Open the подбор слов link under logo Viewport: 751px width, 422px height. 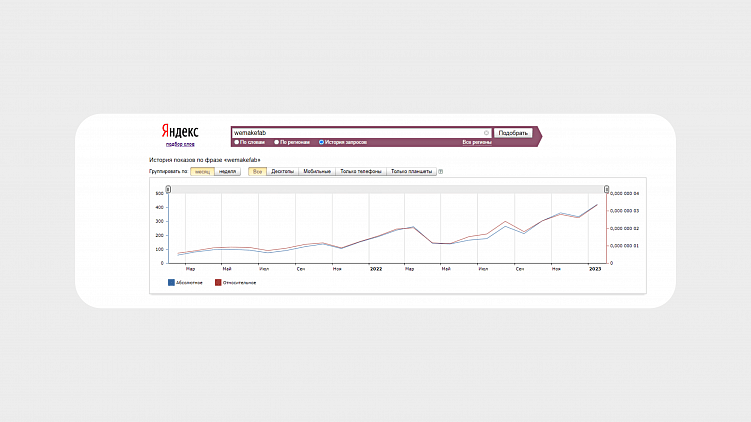tap(180, 144)
